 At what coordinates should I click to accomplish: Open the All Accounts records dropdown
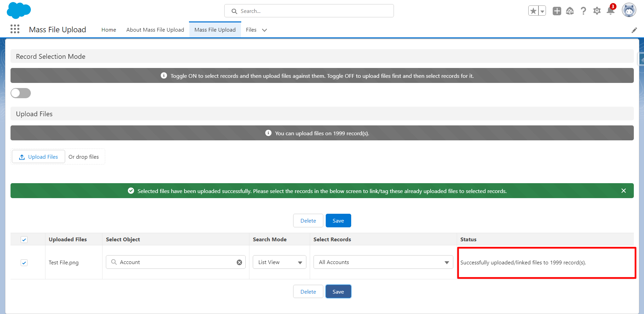coord(383,262)
